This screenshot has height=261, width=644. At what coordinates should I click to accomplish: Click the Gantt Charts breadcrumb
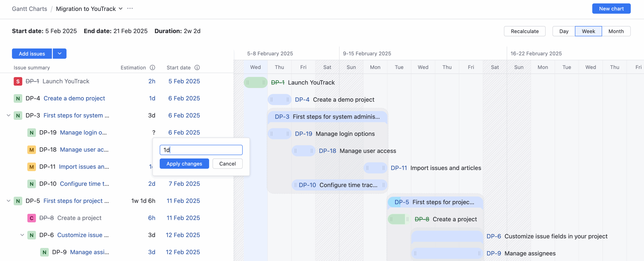(29, 9)
